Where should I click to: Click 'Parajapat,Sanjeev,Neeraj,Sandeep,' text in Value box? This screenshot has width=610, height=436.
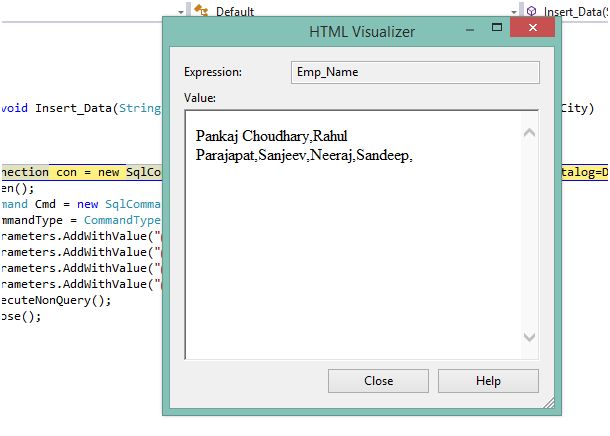tap(304, 155)
